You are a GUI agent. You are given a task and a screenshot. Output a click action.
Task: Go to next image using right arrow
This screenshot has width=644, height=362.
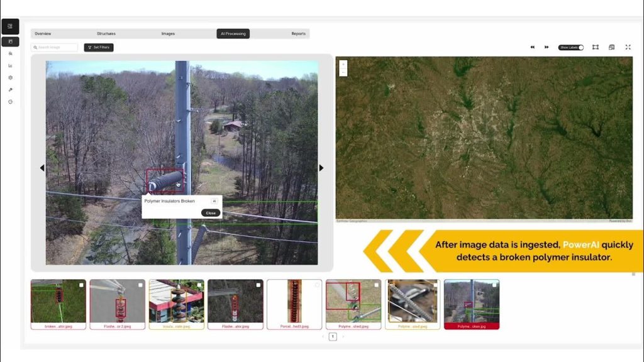point(321,168)
